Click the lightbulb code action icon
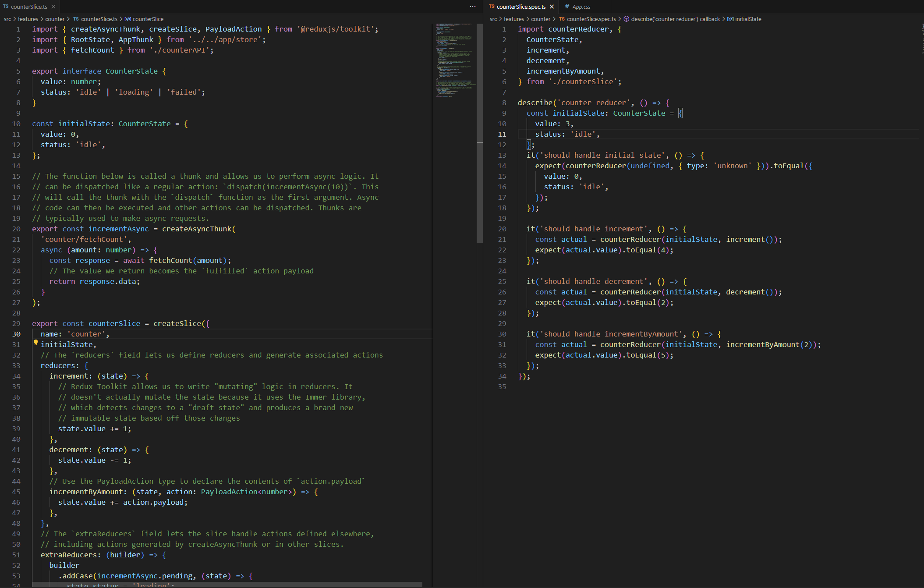 [x=36, y=343]
